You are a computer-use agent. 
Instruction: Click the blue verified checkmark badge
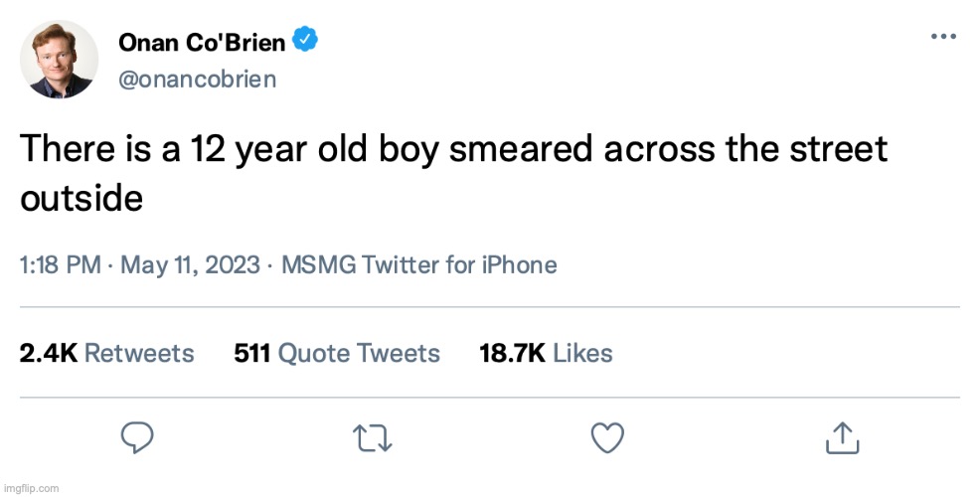[307, 42]
